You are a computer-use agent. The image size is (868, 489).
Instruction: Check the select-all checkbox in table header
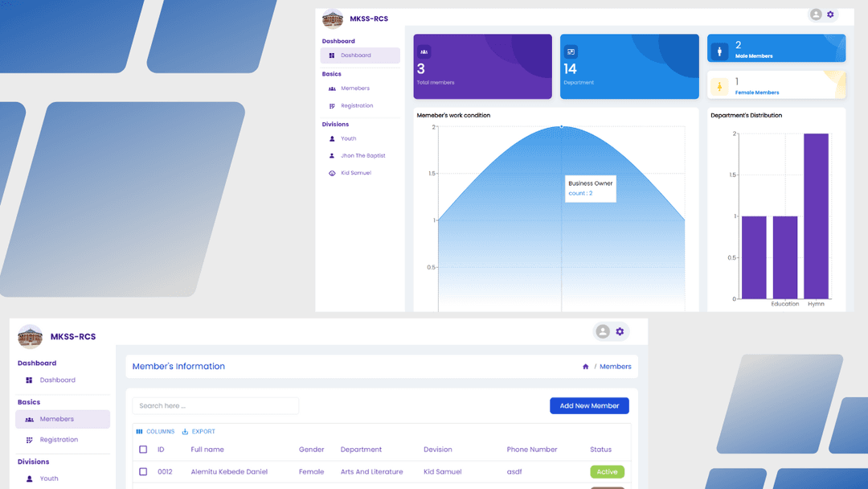tap(143, 450)
